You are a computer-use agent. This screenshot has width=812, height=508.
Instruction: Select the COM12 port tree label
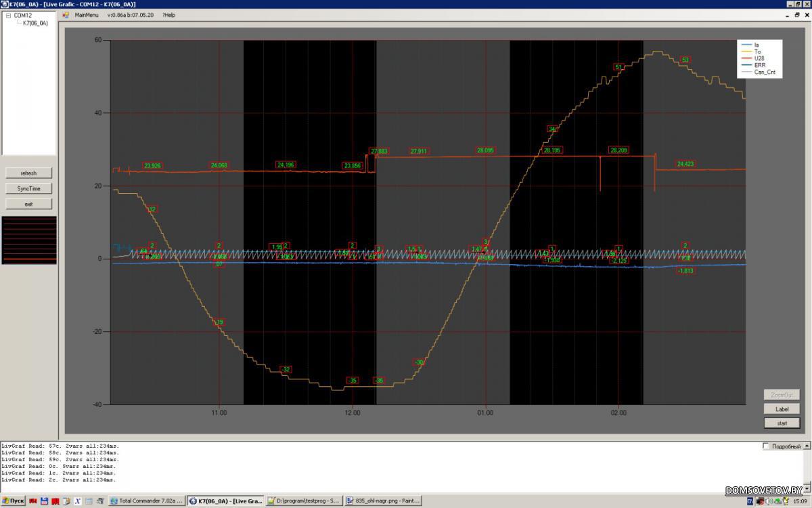click(x=22, y=15)
